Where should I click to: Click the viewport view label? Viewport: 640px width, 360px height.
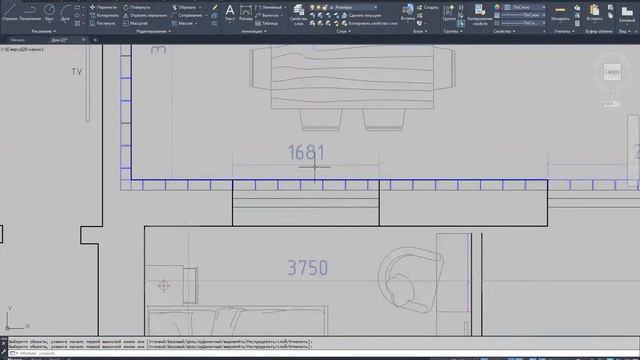pos(22,49)
